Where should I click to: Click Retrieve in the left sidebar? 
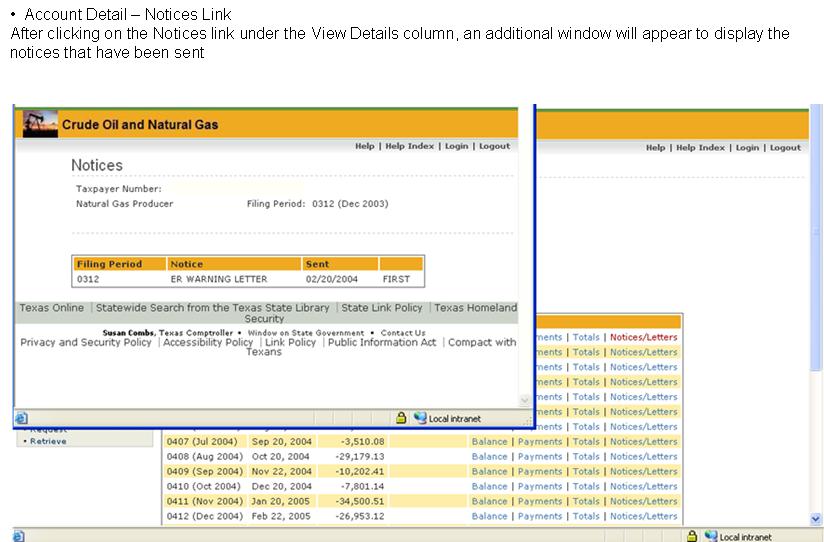coord(48,441)
